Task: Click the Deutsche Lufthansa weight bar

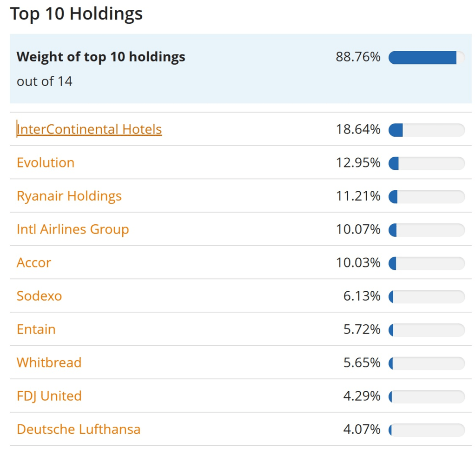Action: 426,429
